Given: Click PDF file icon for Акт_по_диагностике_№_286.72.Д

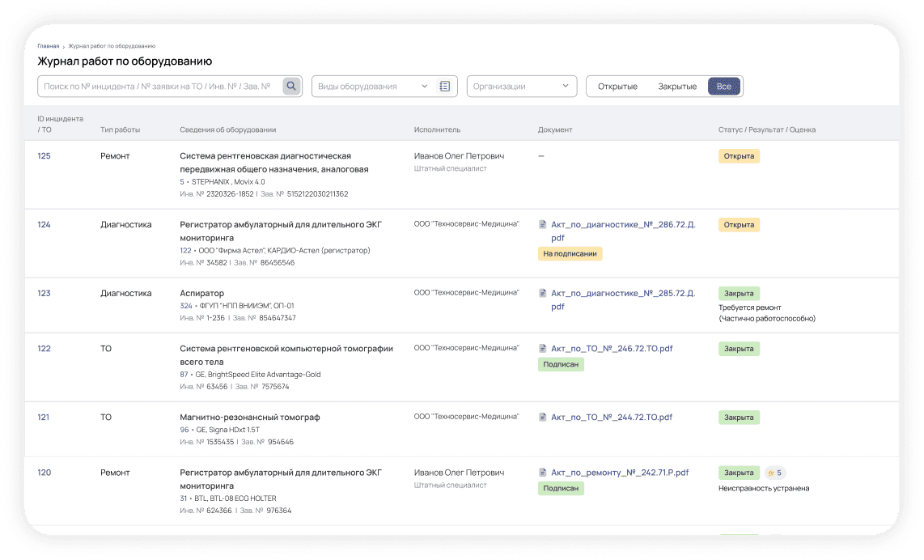Looking at the screenshot, I should tap(542, 224).
